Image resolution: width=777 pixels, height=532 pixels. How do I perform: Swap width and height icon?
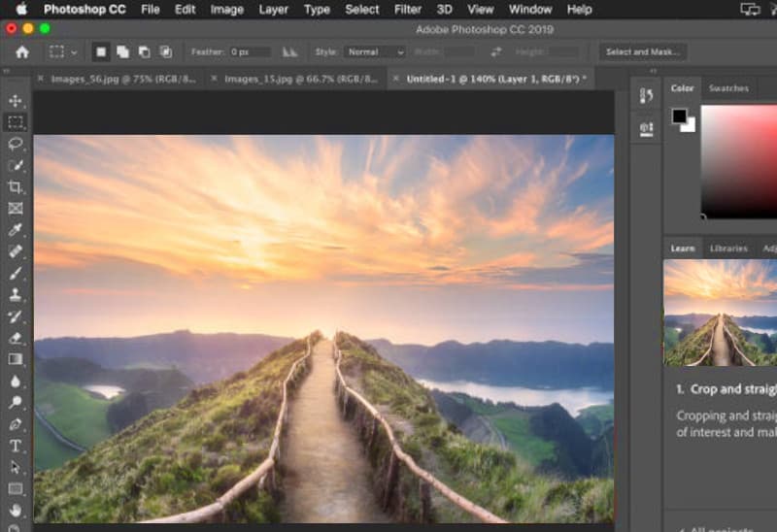tap(496, 52)
